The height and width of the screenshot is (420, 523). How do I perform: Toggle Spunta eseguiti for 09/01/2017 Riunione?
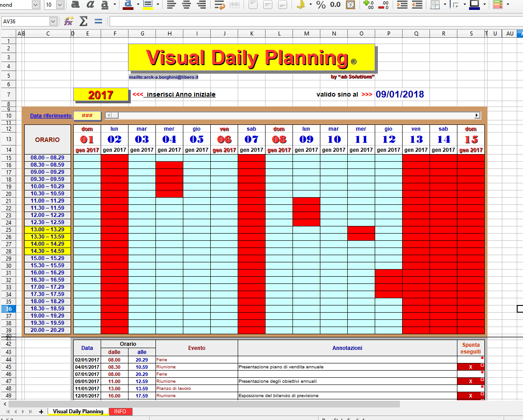470,381
